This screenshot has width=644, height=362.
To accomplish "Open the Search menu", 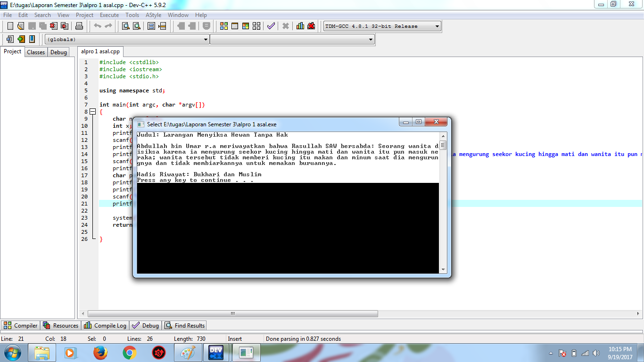I will pos(42,15).
